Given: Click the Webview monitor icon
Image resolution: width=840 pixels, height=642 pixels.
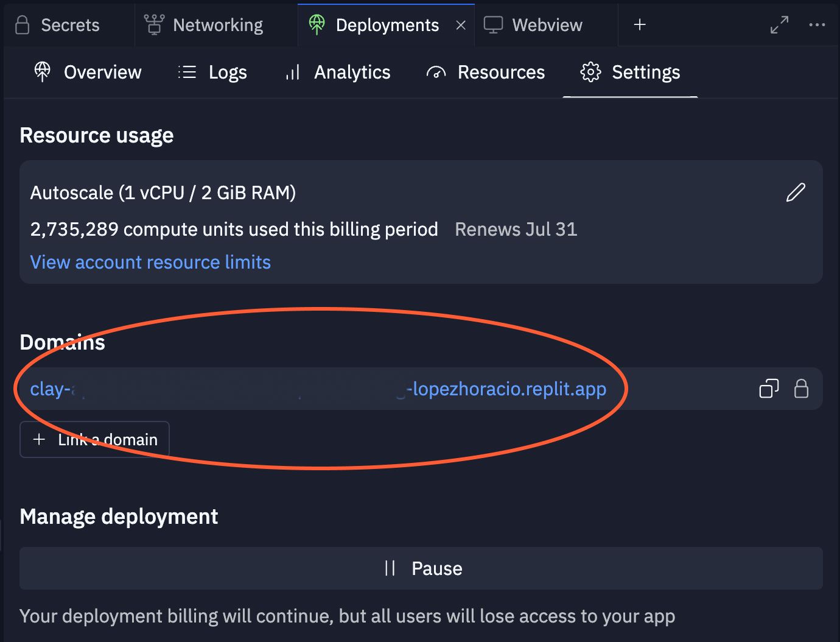Looking at the screenshot, I should 493,25.
